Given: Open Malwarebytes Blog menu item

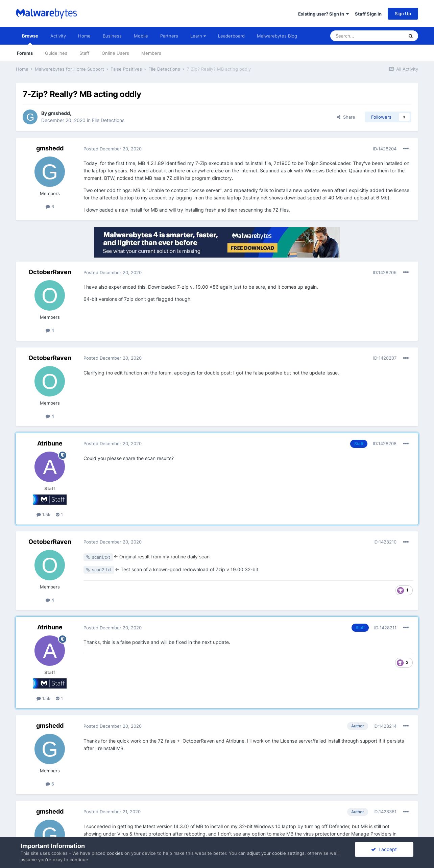Looking at the screenshot, I should (277, 36).
